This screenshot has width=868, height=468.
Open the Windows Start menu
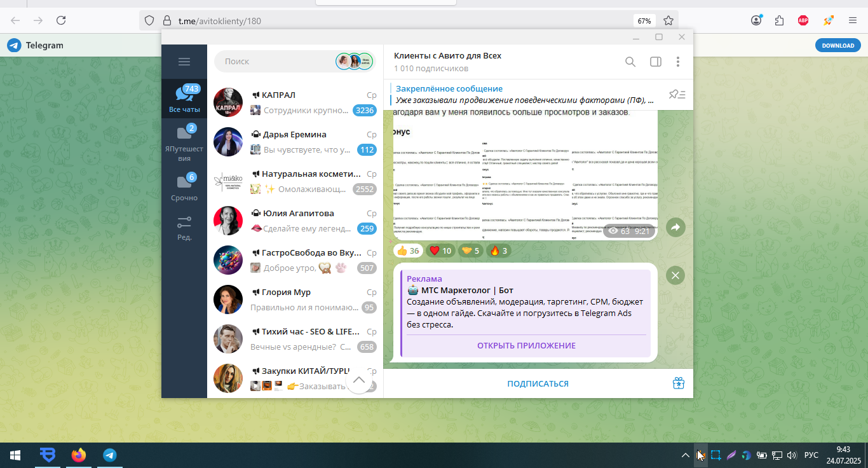click(15, 455)
